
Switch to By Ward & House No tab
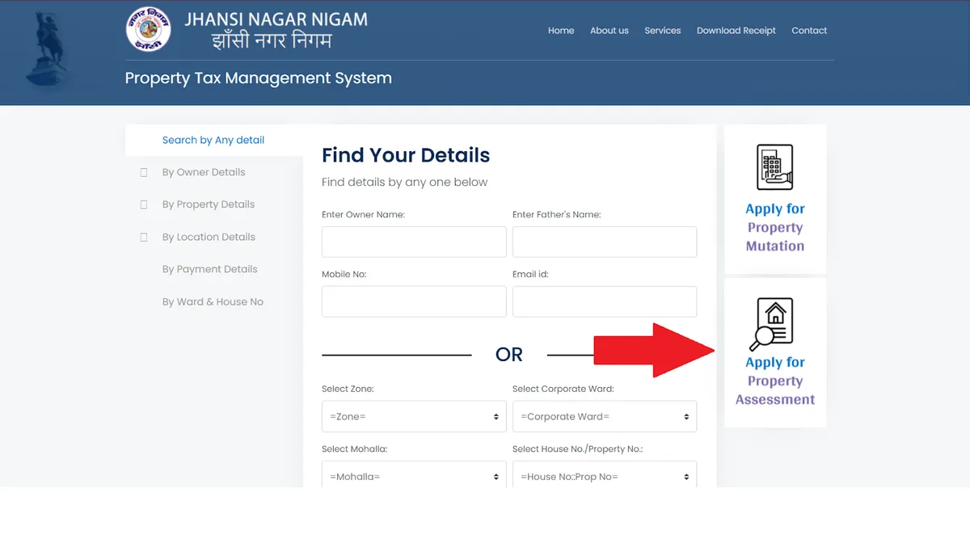213,301
